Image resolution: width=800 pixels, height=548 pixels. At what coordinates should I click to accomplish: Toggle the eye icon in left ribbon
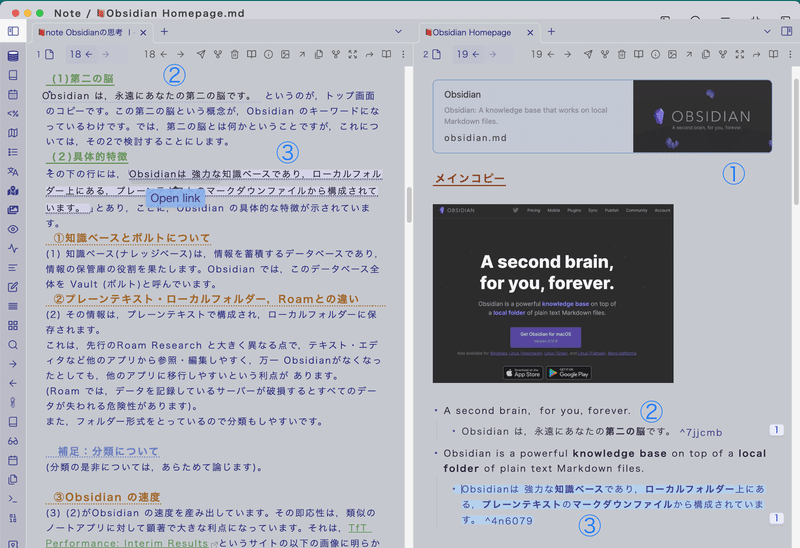click(x=13, y=229)
